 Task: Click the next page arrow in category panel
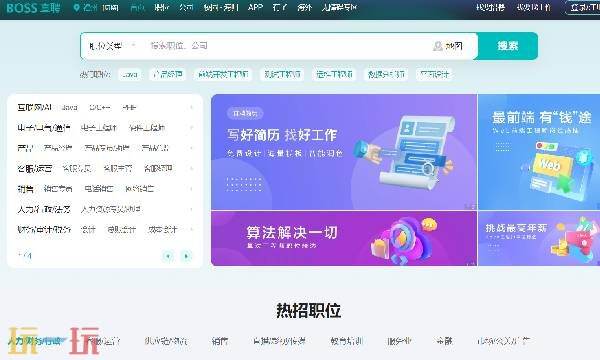coord(186,256)
